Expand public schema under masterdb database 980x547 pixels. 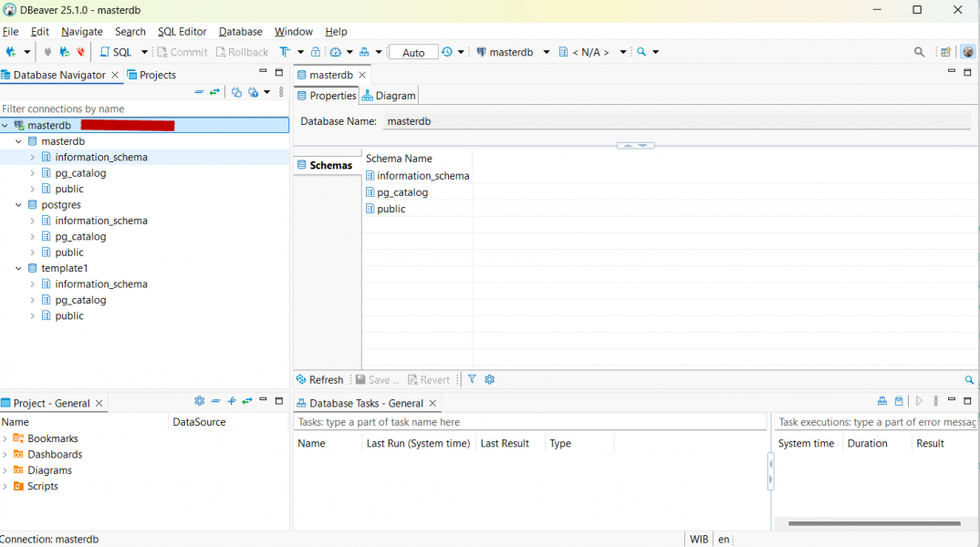33,189
